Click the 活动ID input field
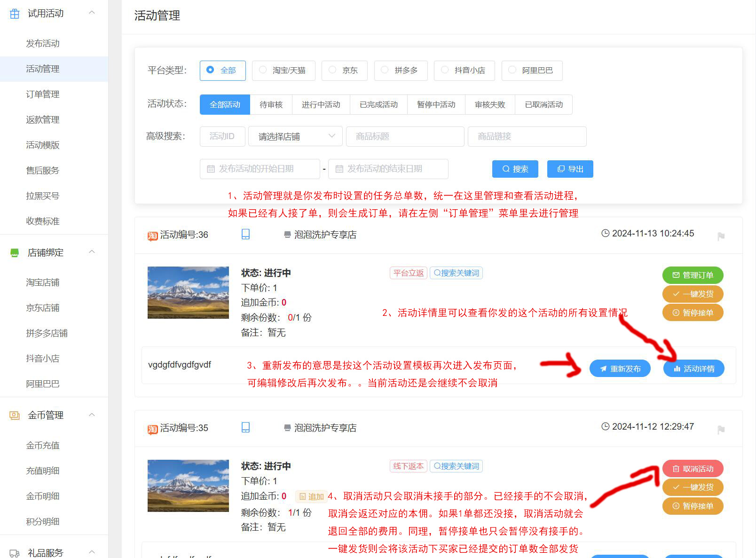Viewport: 756px width, 558px height. (x=222, y=136)
